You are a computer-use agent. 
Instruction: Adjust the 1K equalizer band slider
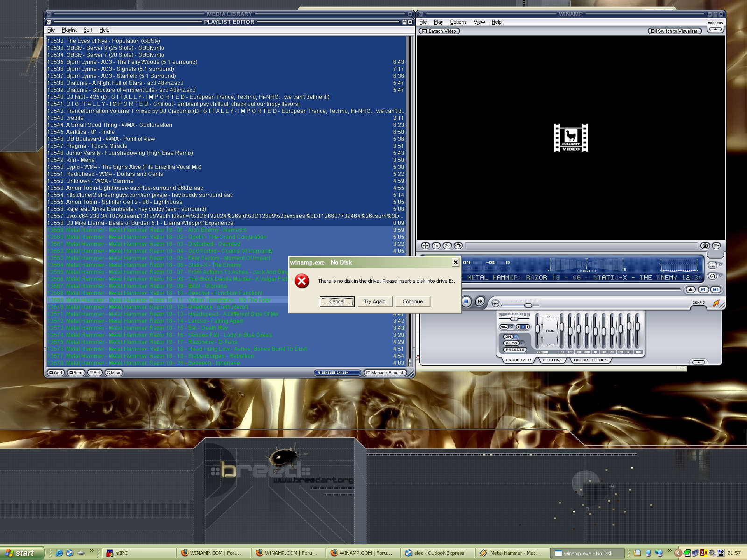tap(596, 330)
